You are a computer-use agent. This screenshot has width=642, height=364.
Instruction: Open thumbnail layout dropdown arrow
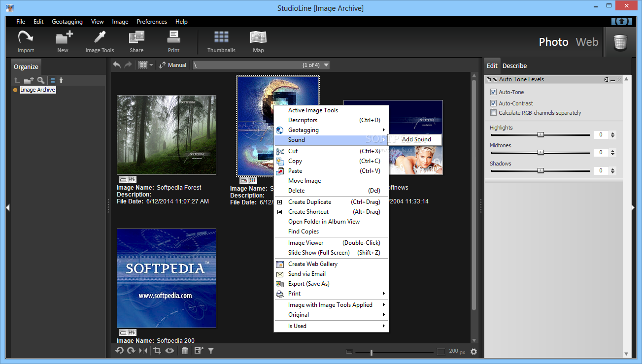pos(151,65)
